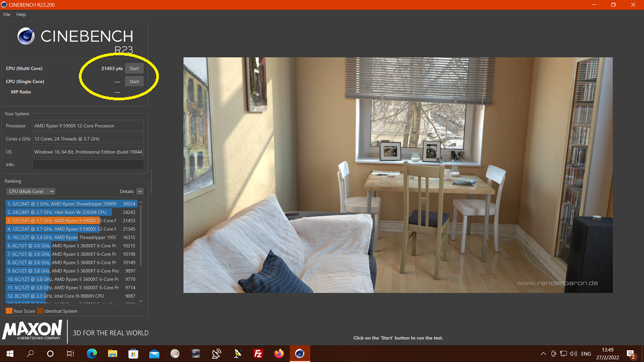Open the compass-style app on taskbar
644x362 pixels.
(175, 353)
